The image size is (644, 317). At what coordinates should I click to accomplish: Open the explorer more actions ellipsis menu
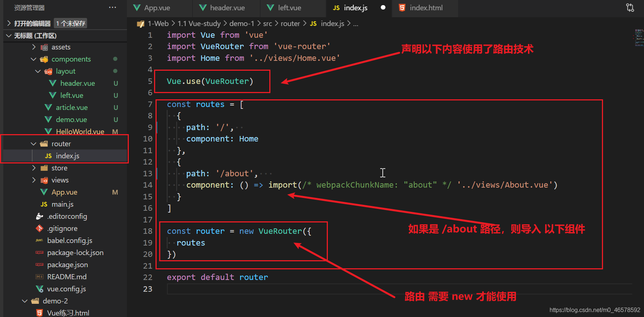[112, 7]
